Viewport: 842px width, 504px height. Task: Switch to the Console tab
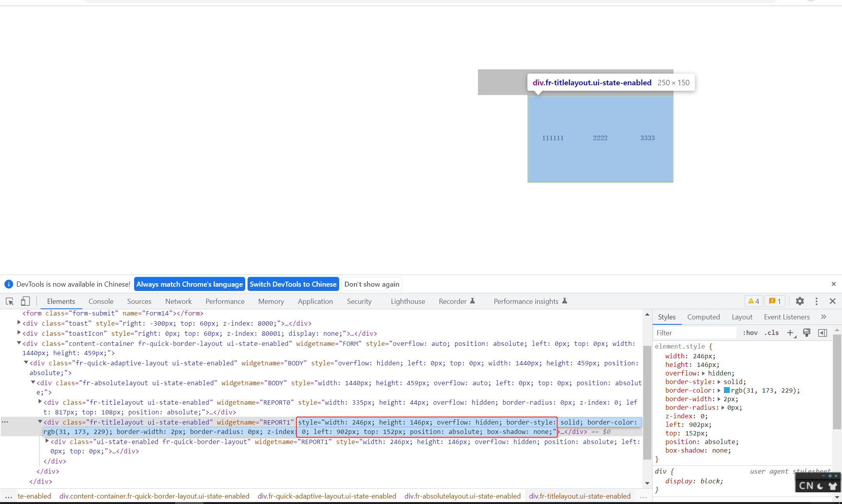101,301
